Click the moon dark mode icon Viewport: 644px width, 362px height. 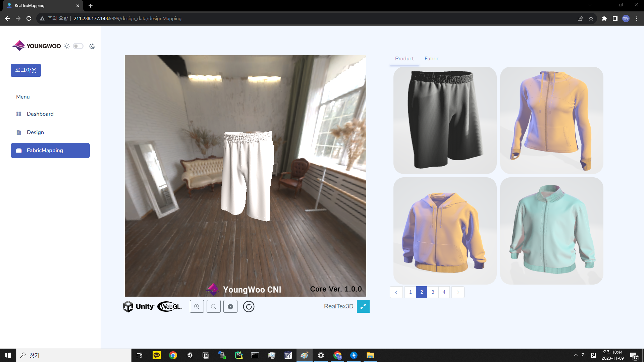pos(92,46)
